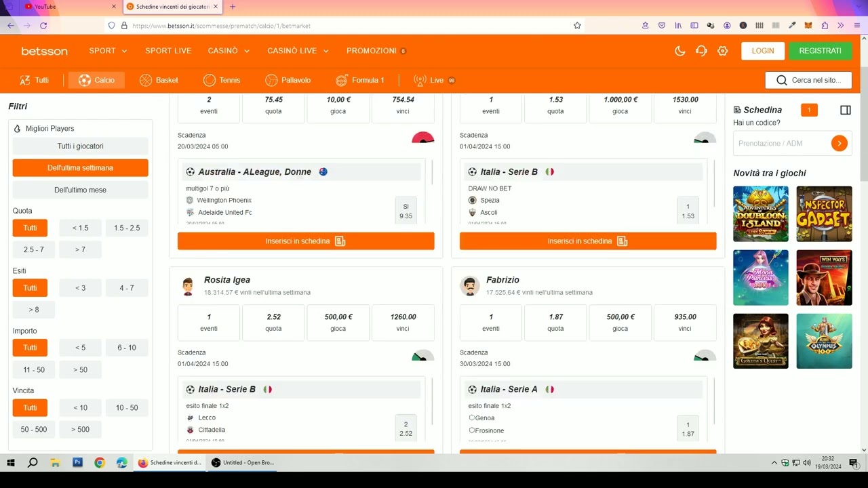The width and height of the screenshot is (868, 488).
Task: Open Rosita Igea player profile
Action: coord(227,280)
